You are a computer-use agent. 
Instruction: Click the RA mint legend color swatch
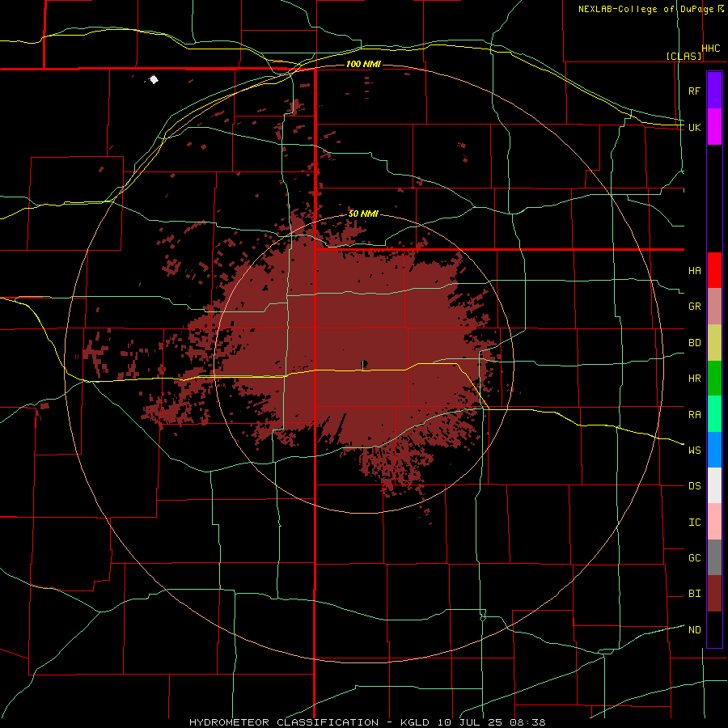tap(714, 414)
